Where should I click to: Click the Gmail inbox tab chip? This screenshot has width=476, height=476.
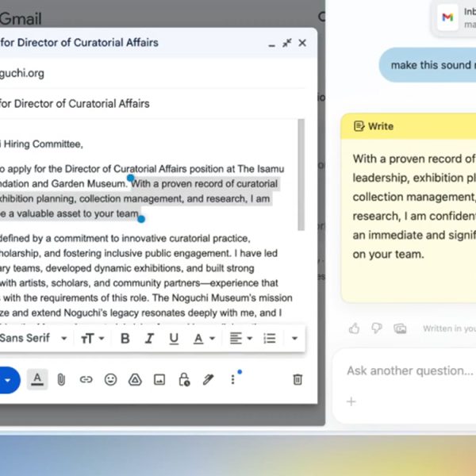(454, 17)
